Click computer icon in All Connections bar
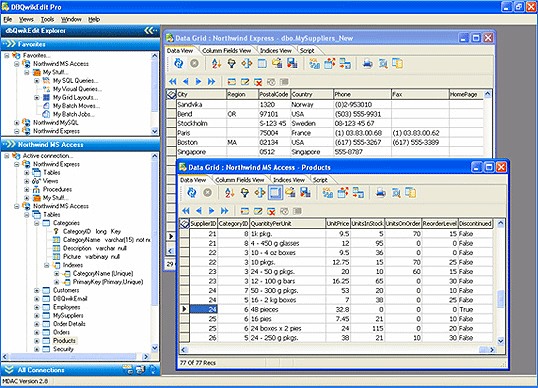This screenshot has width=538, height=388. click(140, 369)
